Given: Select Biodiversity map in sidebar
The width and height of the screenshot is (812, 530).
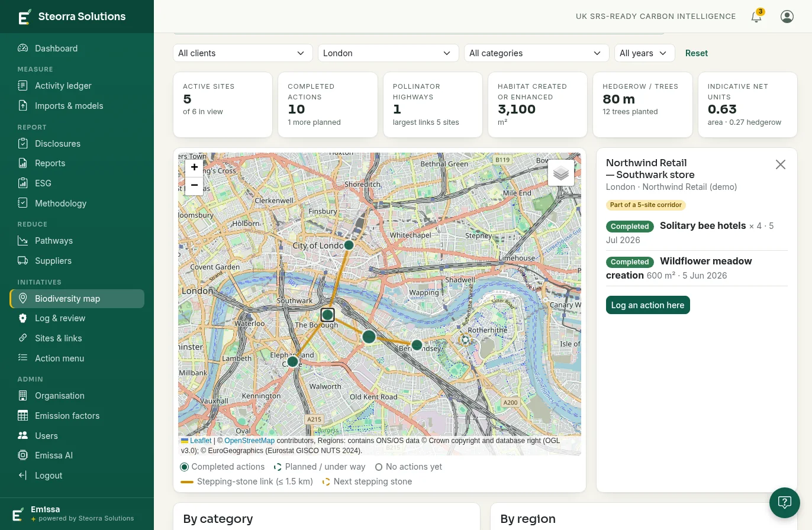Looking at the screenshot, I should [x=77, y=299].
